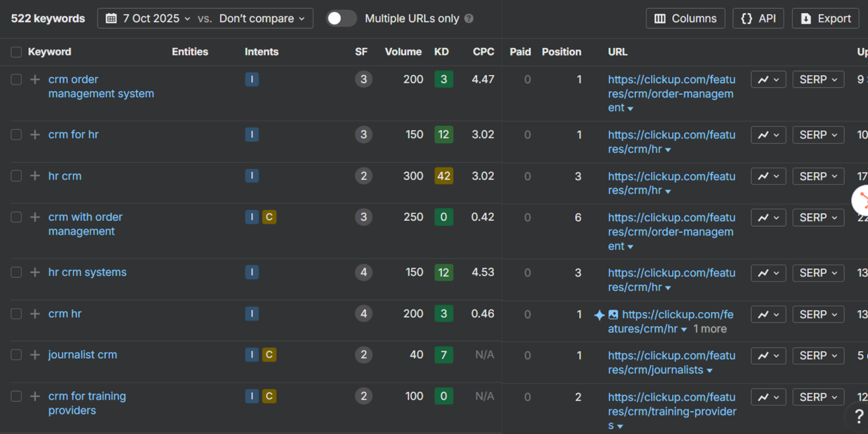Image resolution: width=868 pixels, height=434 pixels.
Task: Sort table by Paid column header
Action: (x=520, y=52)
